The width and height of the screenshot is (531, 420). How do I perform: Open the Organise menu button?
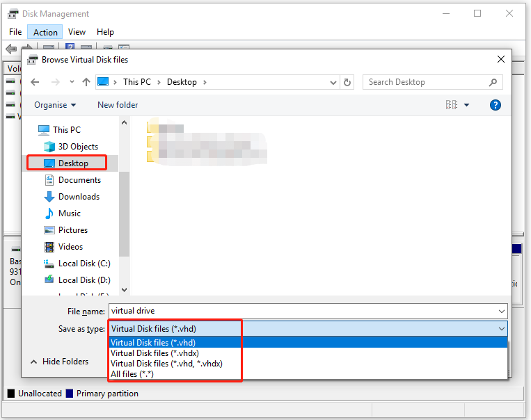click(x=55, y=105)
